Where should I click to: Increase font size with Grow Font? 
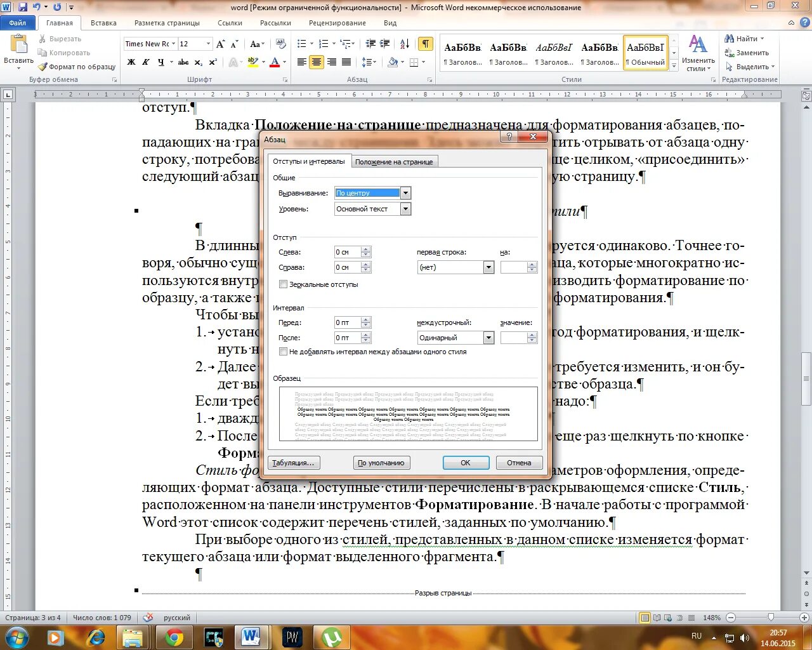click(x=220, y=44)
